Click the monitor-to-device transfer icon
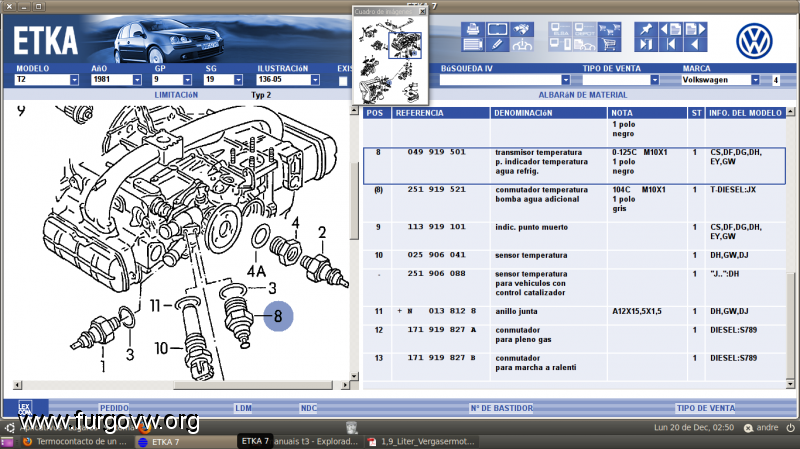Image resolution: width=800 pixels, height=449 pixels. [560, 45]
